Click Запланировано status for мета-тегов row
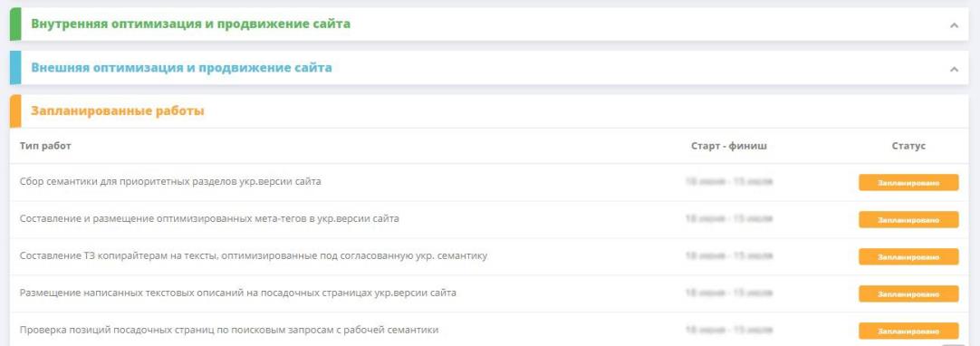Viewport: 980px width, 346px height. pos(908,220)
